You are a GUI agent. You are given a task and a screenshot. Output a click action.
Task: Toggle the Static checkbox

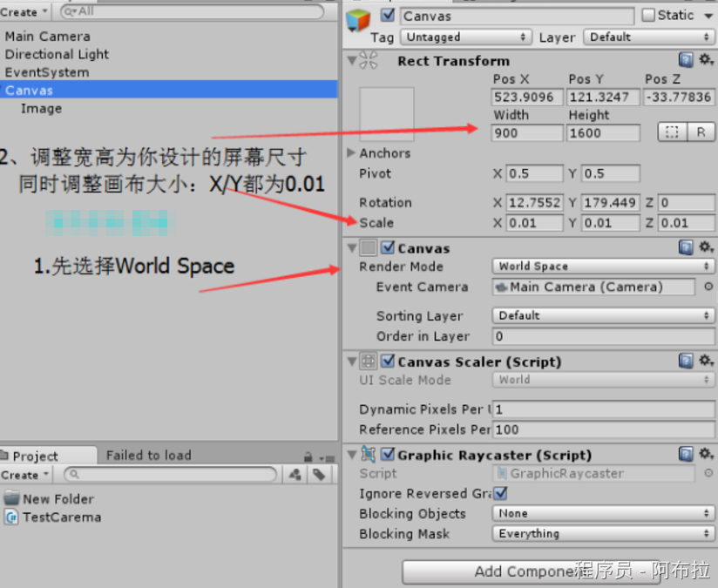[x=648, y=16]
